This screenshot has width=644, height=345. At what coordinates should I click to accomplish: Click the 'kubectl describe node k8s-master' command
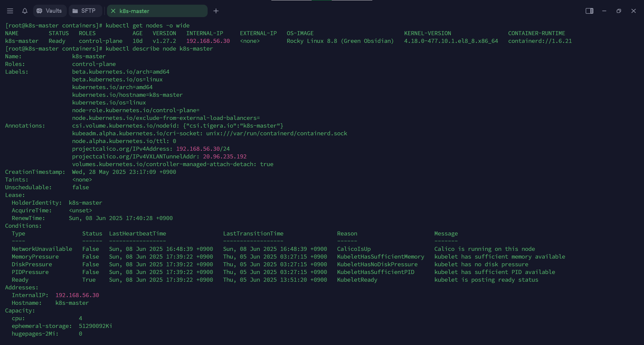(x=159, y=49)
